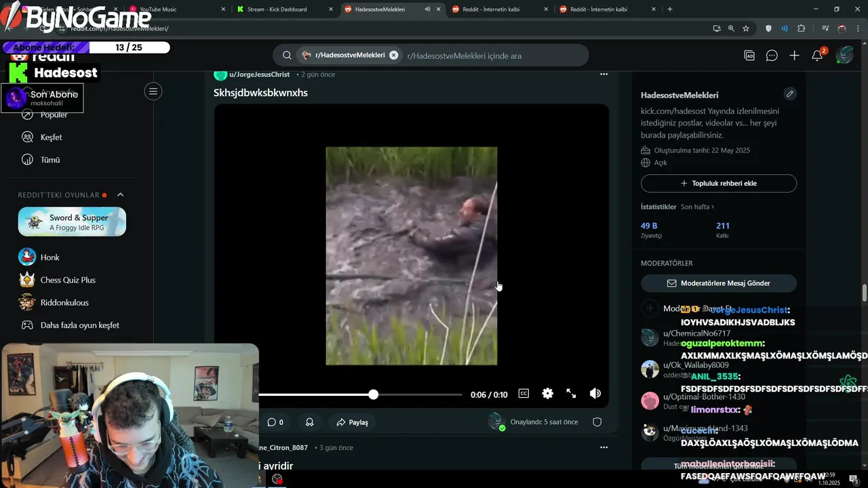Remove the r/HadesostveMelekleri search filter chip
The height and width of the screenshot is (488, 868).
pos(393,56)
